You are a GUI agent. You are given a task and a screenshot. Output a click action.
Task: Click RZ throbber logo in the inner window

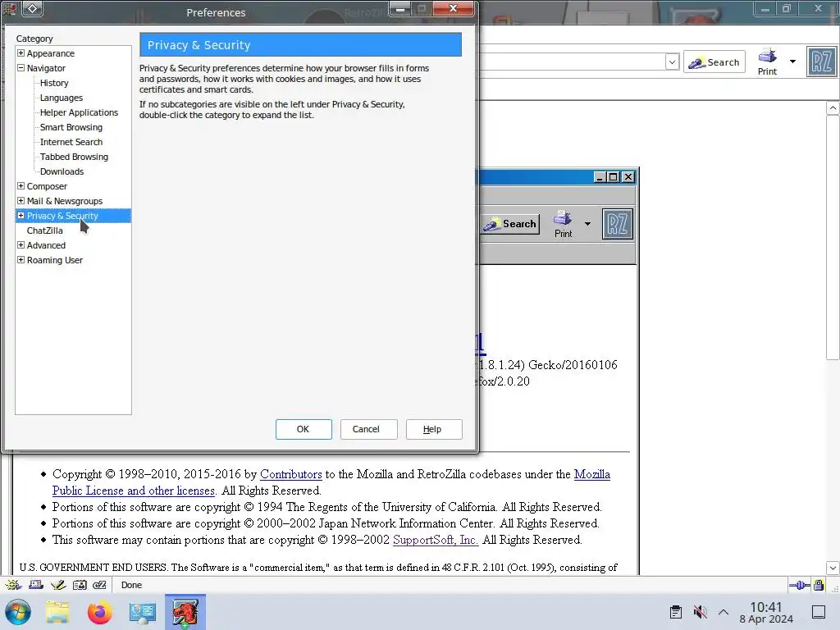pos(617,224)
